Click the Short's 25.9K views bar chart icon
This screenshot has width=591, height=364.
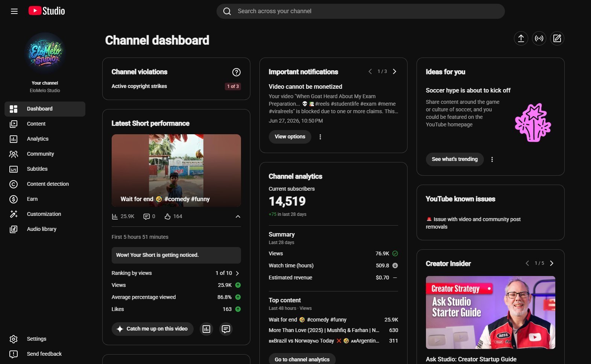point(115,216)
